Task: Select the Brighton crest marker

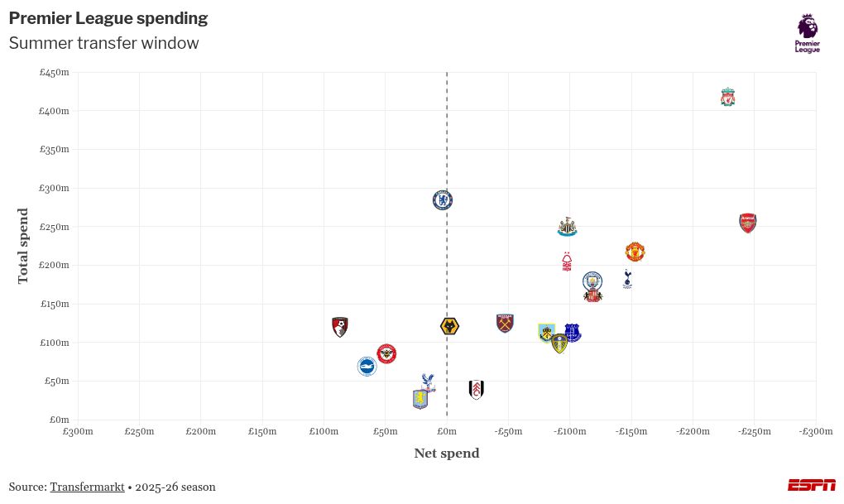Action: [x=367, y=366]
